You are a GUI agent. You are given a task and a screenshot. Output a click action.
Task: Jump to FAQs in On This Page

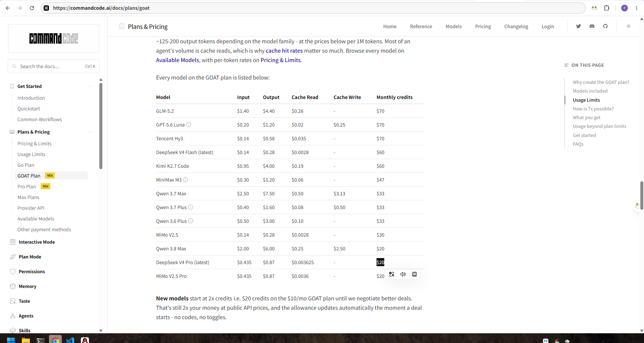(578, 144)
